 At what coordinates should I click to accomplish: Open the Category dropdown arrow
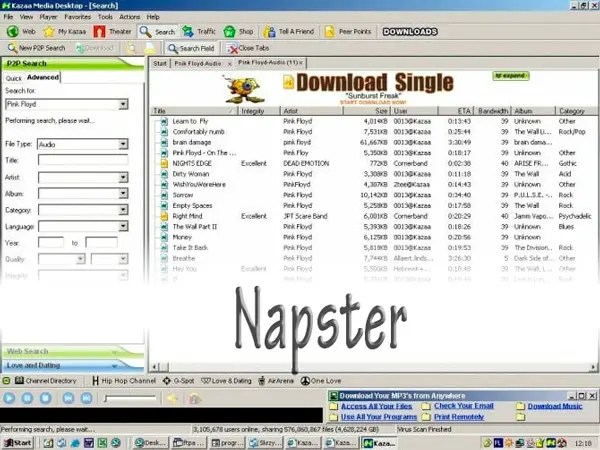tap(123, 210)
